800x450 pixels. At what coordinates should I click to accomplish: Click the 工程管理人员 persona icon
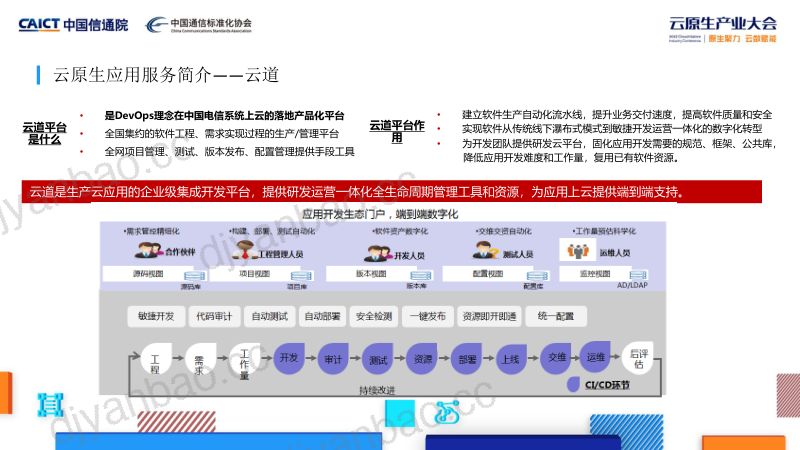(244, 250)
